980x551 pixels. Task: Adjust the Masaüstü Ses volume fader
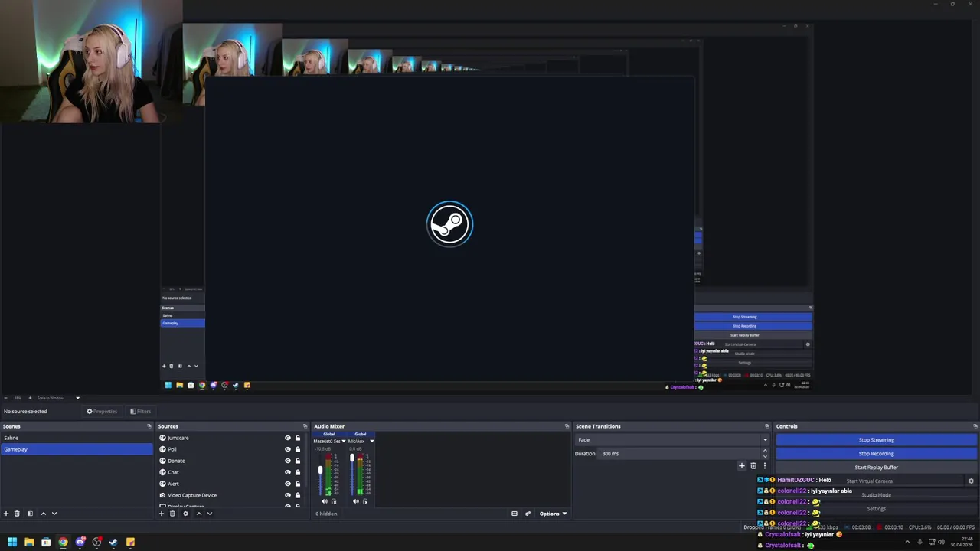click(320, 470)
